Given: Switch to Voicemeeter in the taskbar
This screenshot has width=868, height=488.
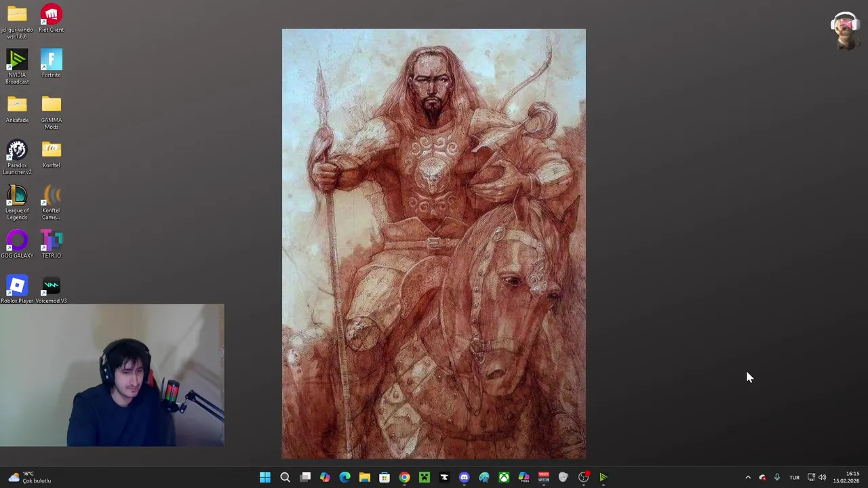Looking at the screenshot, I should click(x=543, y=477).
